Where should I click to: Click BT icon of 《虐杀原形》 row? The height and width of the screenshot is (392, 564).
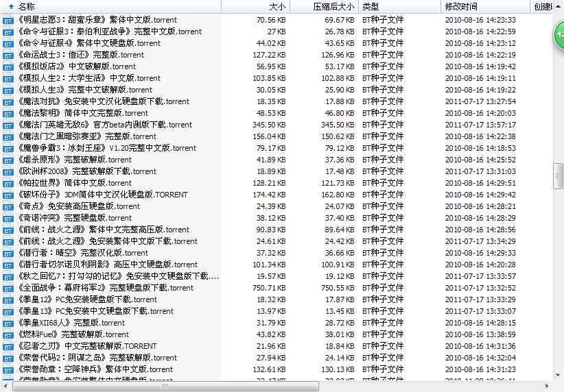8,160
